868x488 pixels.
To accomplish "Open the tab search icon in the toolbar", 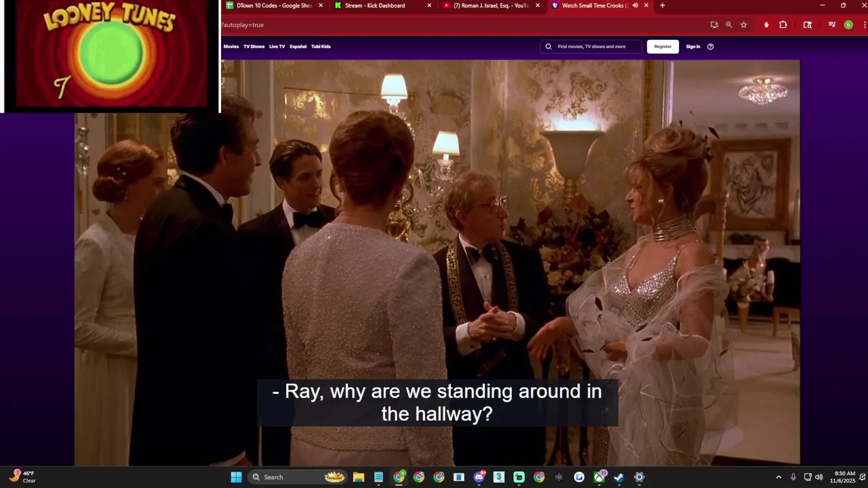I will pyautogui.click(x=808, y=24).
